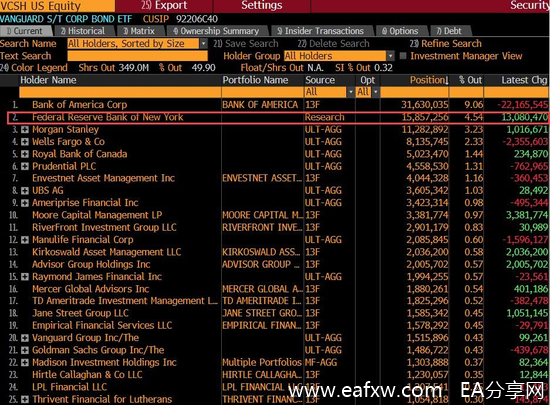The image size is (550, 405).
Task: Switch to the Historical tab
Action: (x=84, y=31)
